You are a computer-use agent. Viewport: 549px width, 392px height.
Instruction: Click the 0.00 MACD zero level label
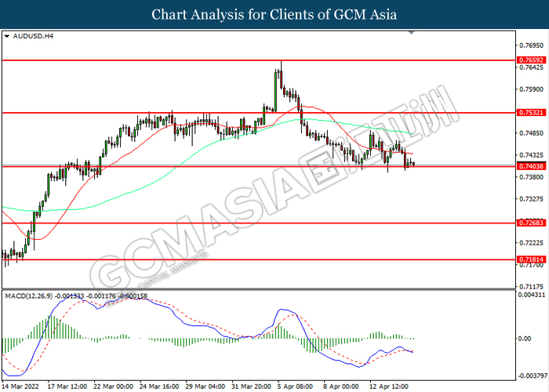(x=525, y=338)
